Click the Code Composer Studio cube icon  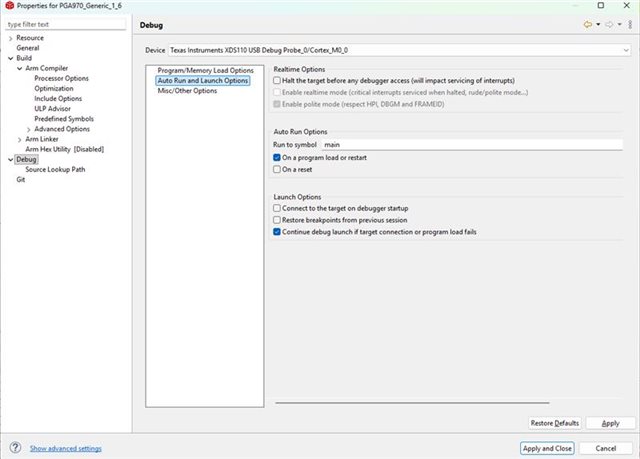[9, 5]
